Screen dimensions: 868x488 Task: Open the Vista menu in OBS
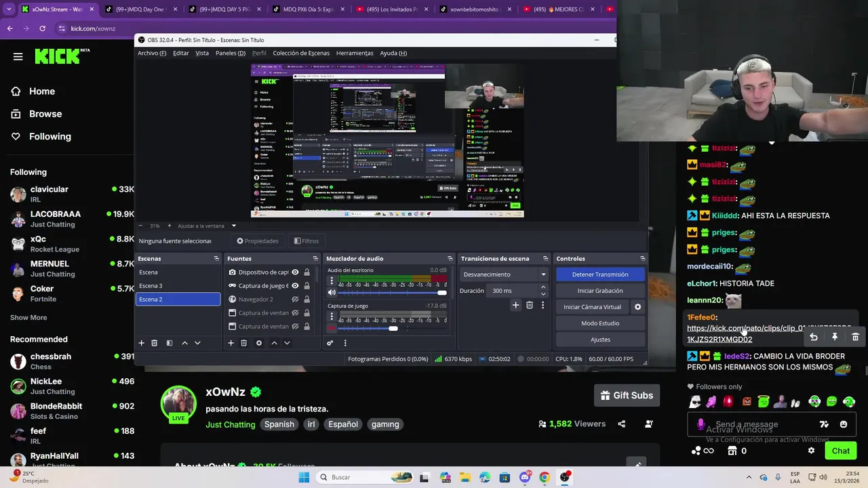point(202,53)
